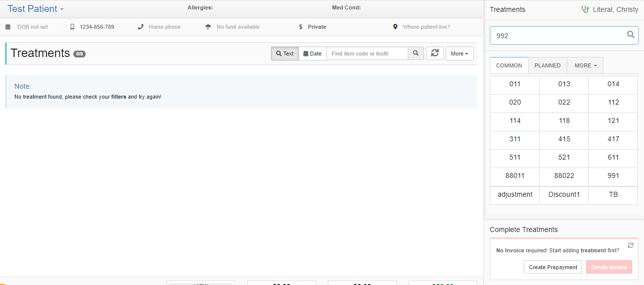The image size is (644, 285).
Task: Click the small refresh icon in Complete Treatments
Action: pyautogui.click(x=630, y=245)
